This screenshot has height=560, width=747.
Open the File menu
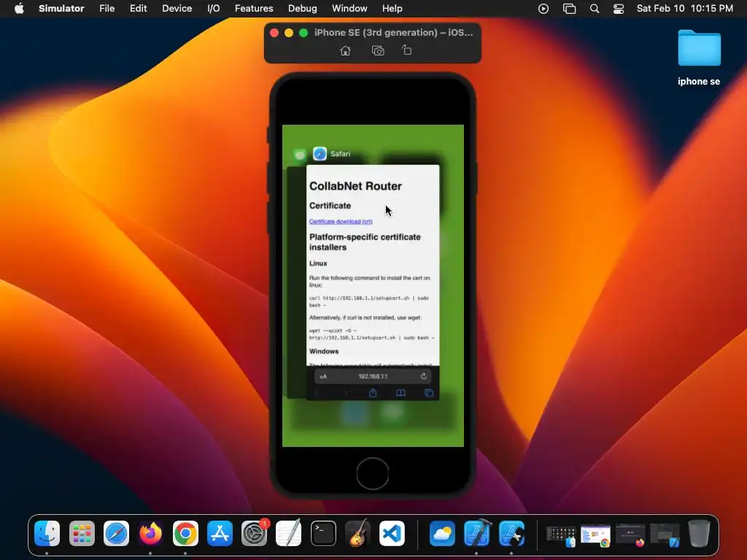107,9
